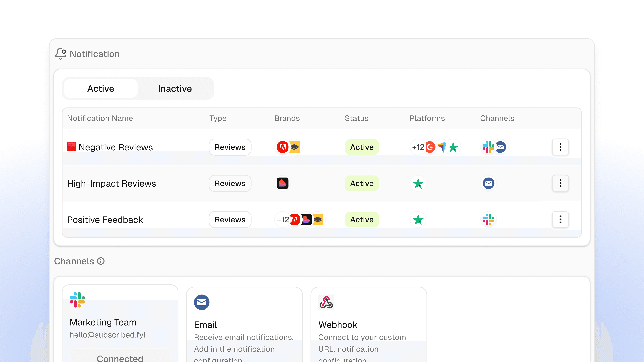Viewport: 644px width, 362px height.
Task: Click Slack icon in Negative Reviews channels
Action: (488, 147)
